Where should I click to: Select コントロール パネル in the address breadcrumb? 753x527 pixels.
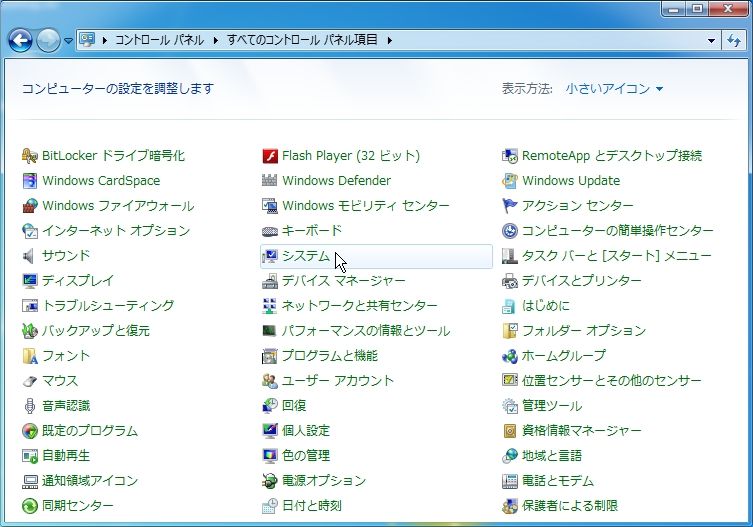click(x=159, y=40)
